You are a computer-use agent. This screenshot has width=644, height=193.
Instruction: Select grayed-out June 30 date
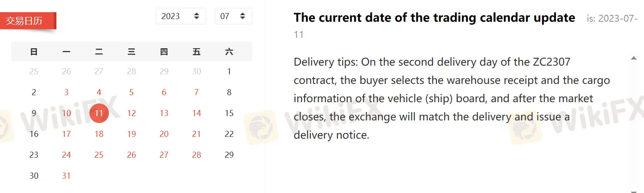pos(197,71)
